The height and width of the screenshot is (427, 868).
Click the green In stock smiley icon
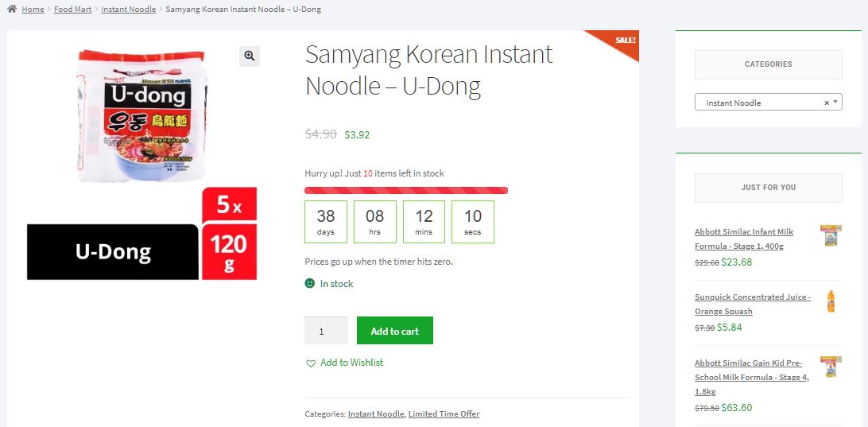310,284
